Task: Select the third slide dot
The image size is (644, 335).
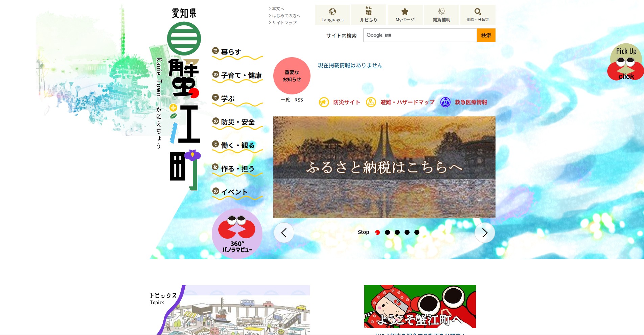Action: coord(397,232)
